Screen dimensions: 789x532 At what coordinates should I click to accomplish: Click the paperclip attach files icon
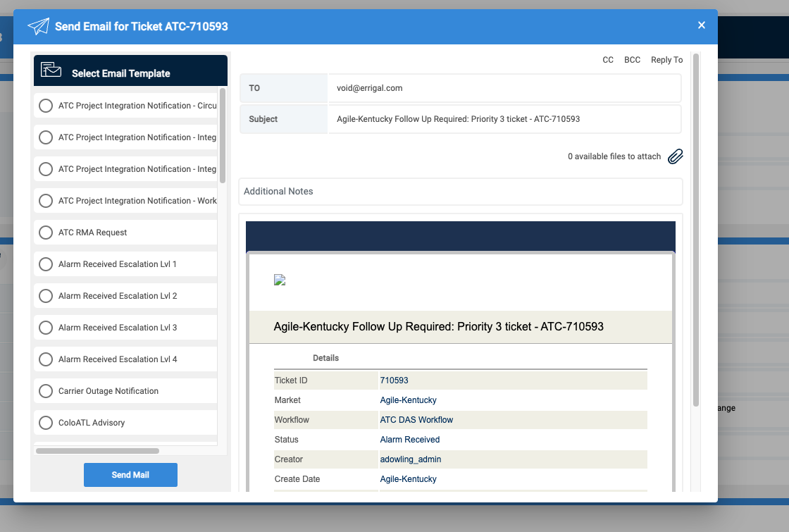click(675, 156)
